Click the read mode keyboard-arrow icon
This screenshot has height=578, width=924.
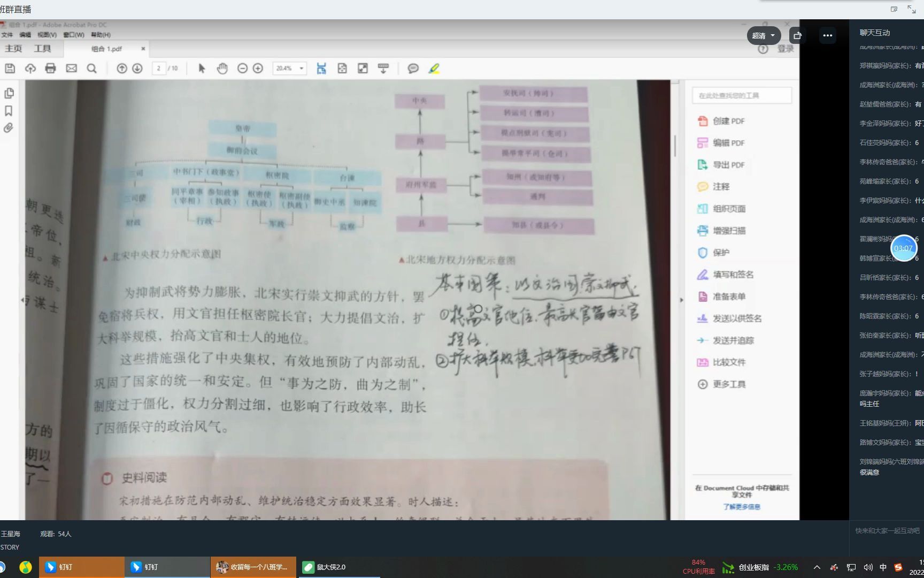click(383, 69)
